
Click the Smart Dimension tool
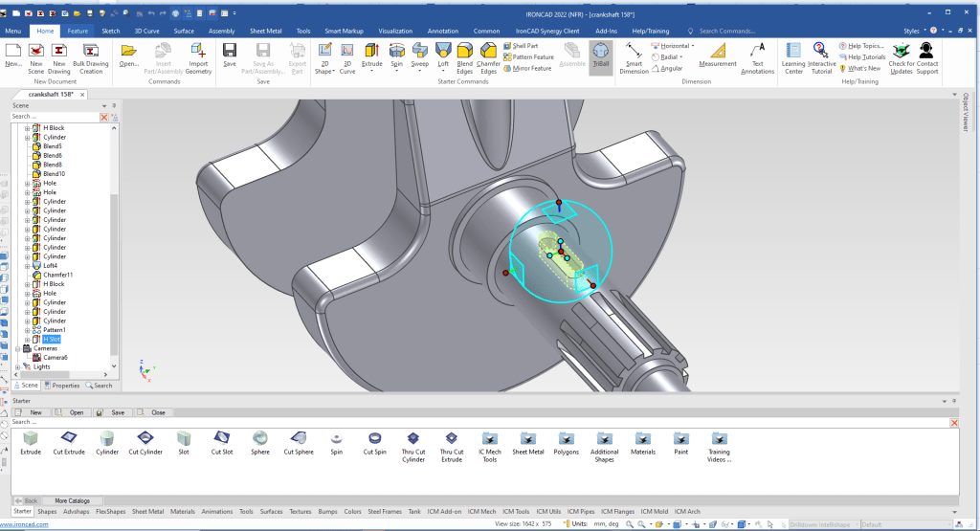pyautogui.click(x=634, y=55)
